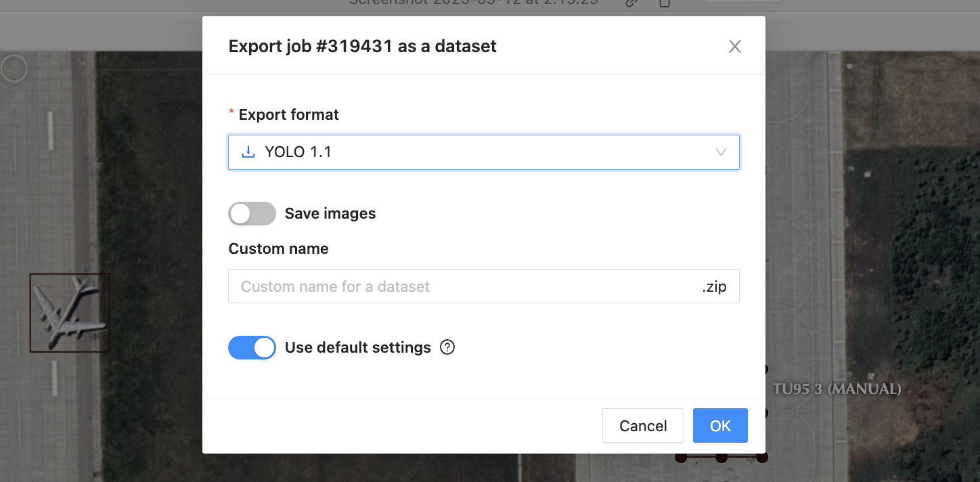Screen dimensions: 980x482
Task: Cancel the dataset export
Action: click(643, 426)
